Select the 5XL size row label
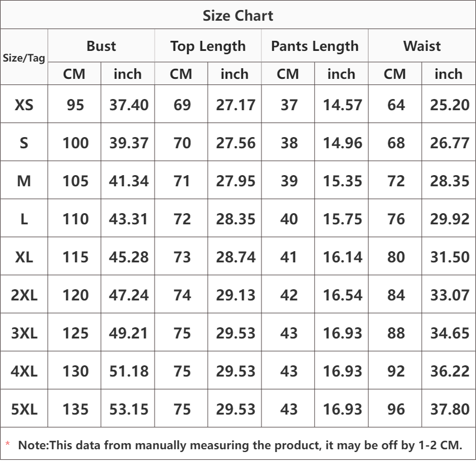This screenshot has width=476, height=461. tap(24, 410)
